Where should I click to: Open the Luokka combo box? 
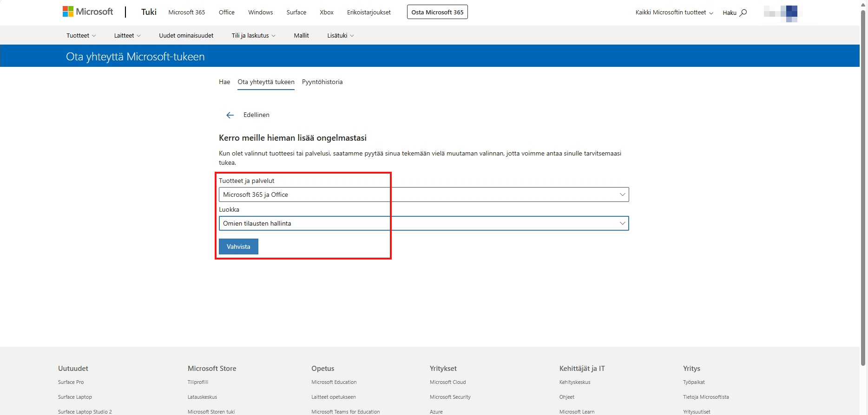424,223
